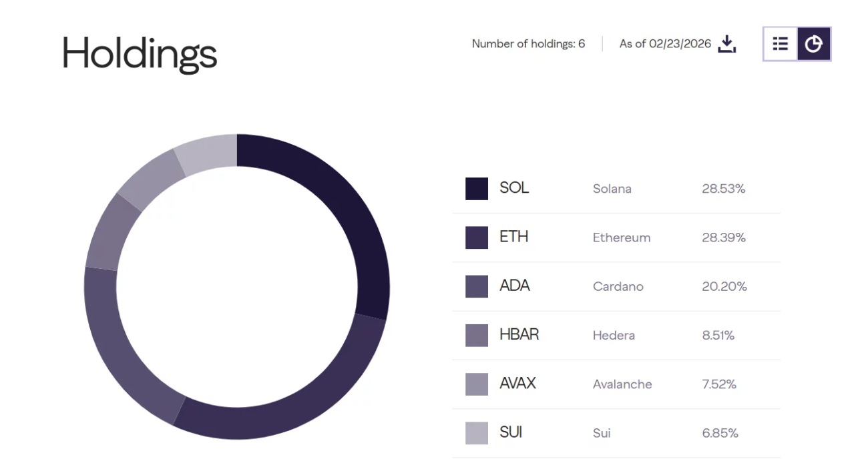This screenshot has height=467, width=868.
Task: Click the SUI legend color square
Action: point(477,433)
